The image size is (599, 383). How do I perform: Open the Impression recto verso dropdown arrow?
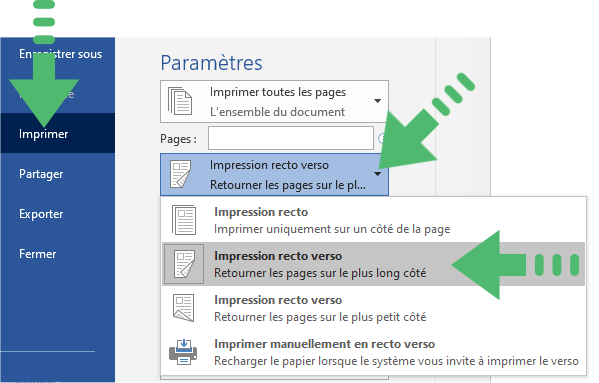[377, 174]
